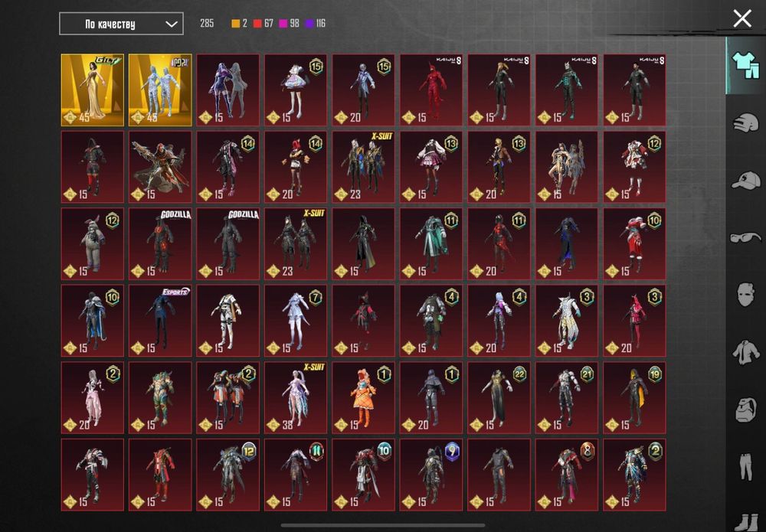Close the inventory screen with X

coord(742,19)
